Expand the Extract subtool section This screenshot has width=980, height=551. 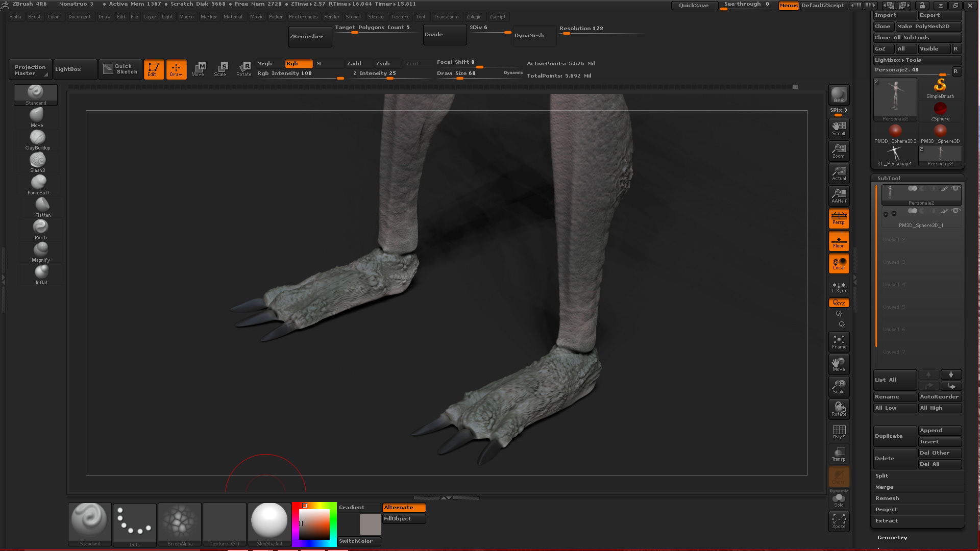pos(887,520)
